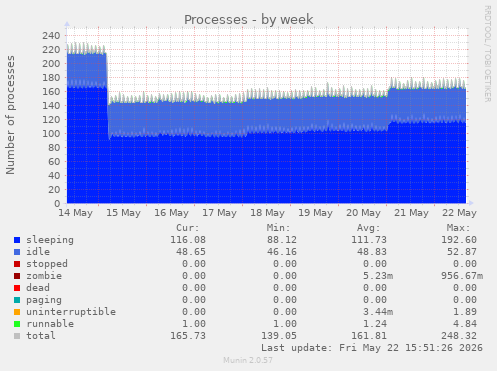Click the total legend color swatch
497x371 pixels.
tap(17, 336)
